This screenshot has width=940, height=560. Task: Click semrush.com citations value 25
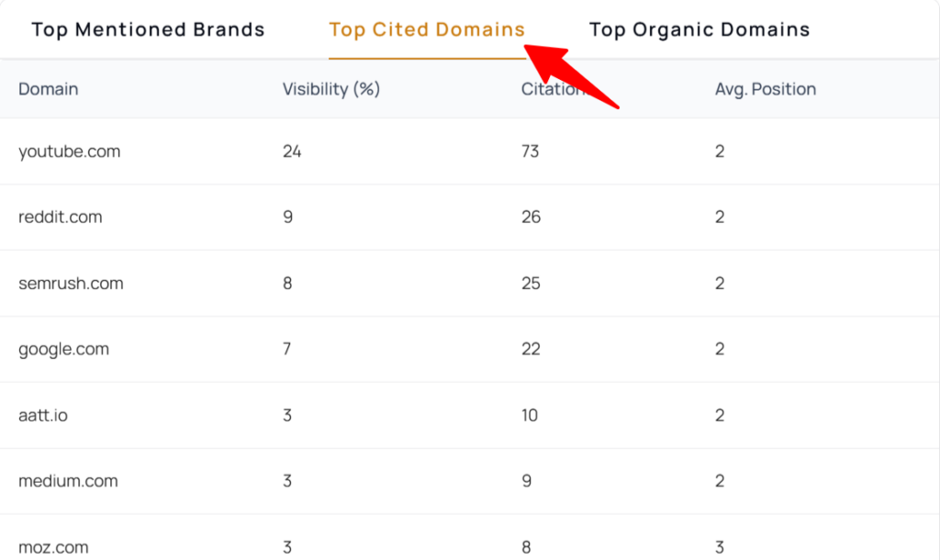pos(531,283)
